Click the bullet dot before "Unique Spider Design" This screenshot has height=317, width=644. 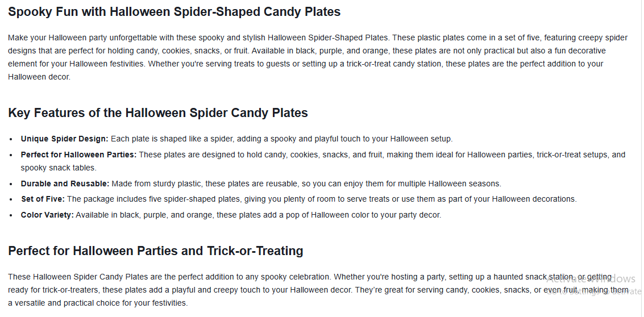(x=11, y=139)
